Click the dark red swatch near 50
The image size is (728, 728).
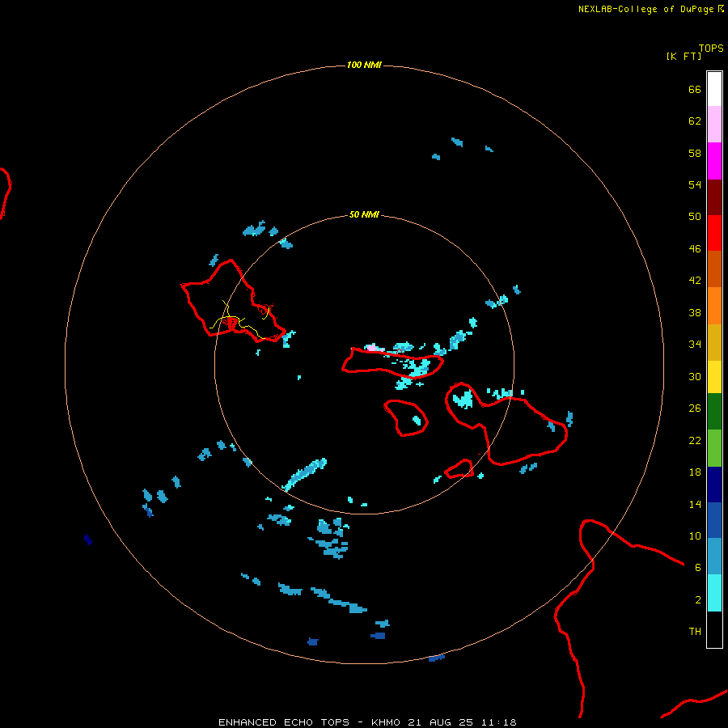pos(714,197)
